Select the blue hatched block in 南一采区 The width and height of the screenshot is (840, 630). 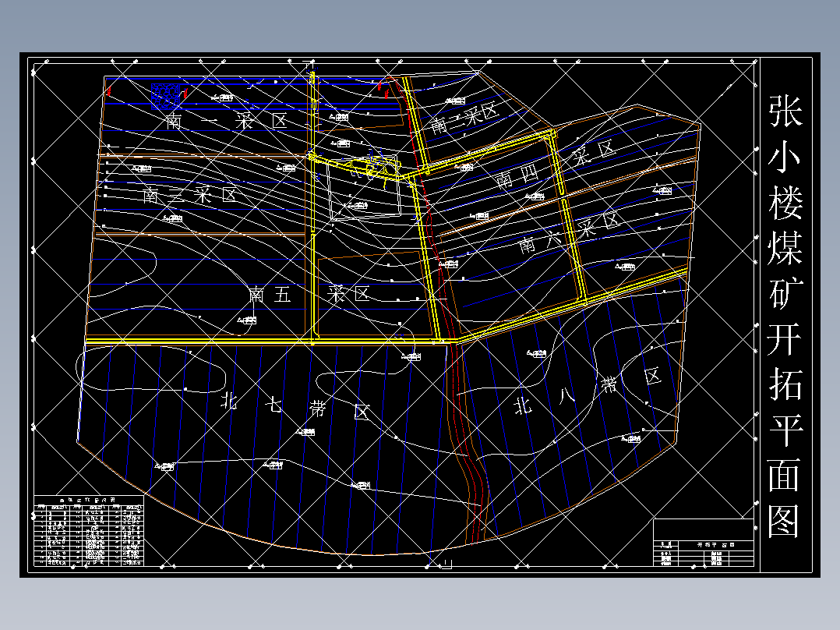tap(165, 97)
